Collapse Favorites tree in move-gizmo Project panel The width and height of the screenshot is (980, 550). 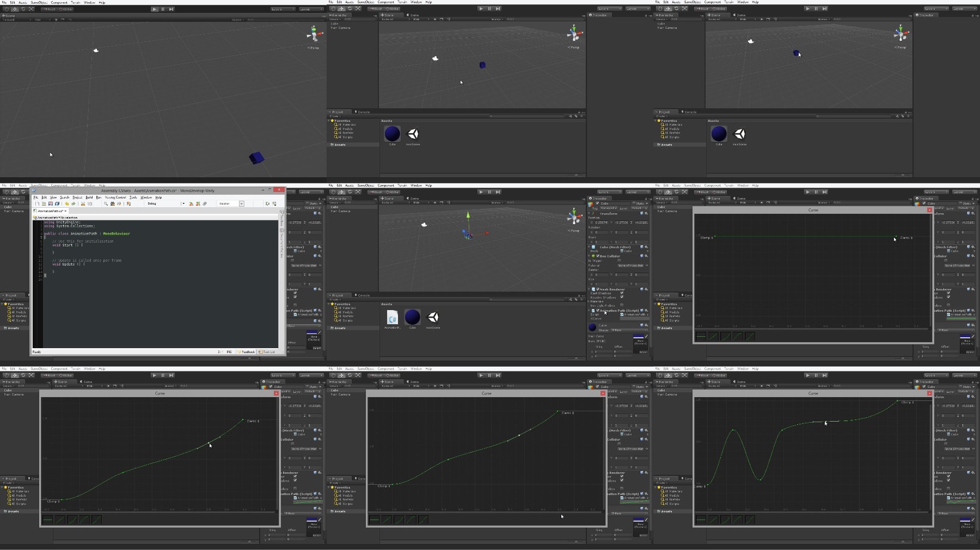[329, 304]
